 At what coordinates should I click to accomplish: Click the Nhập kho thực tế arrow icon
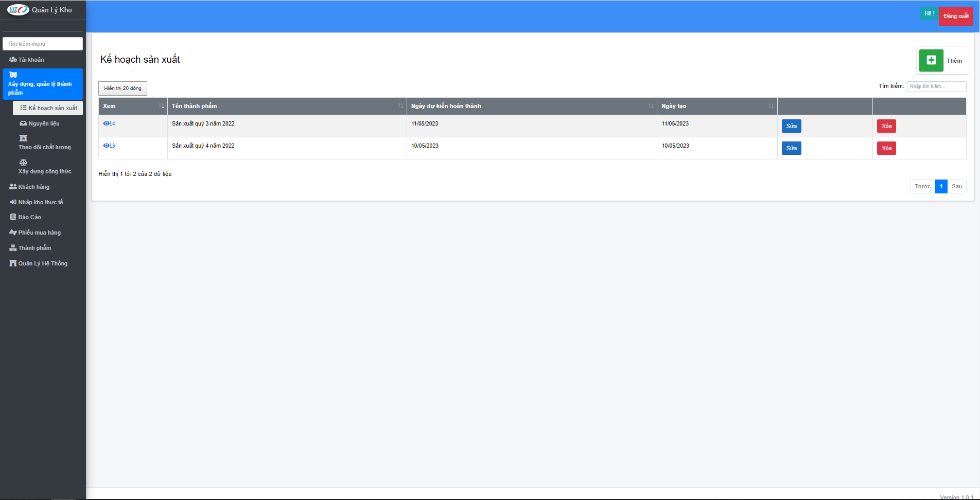coord(13,202)
